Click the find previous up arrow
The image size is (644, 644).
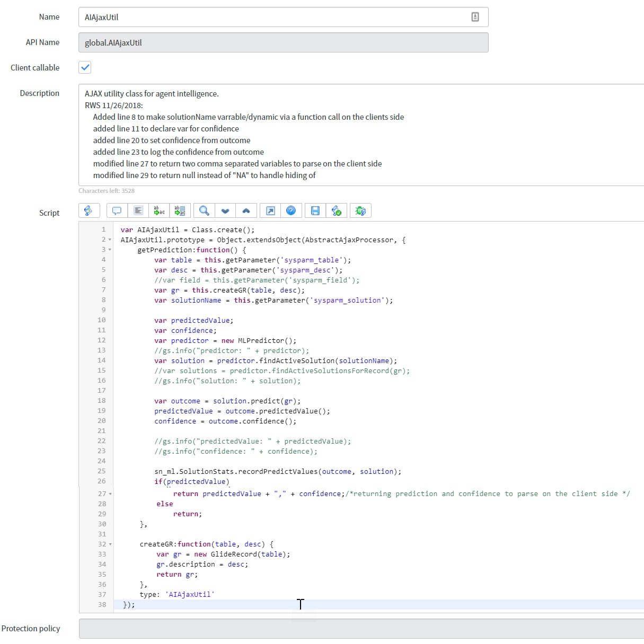(246, 210)
